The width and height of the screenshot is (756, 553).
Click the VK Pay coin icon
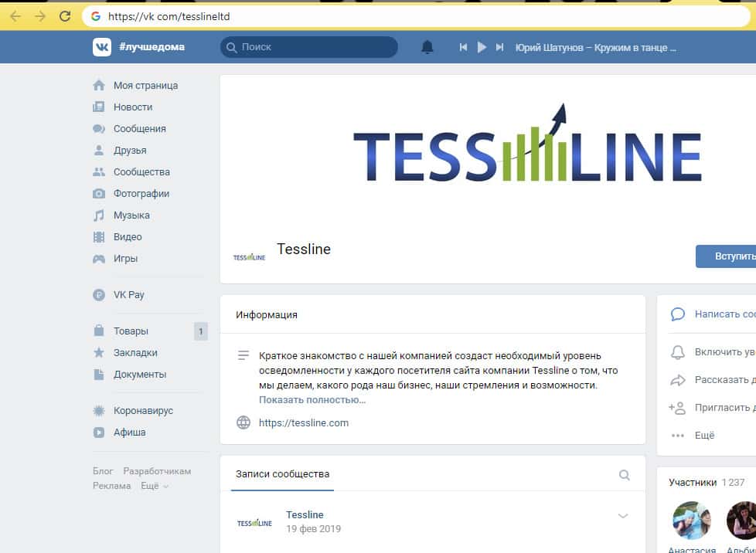point(99,295)
